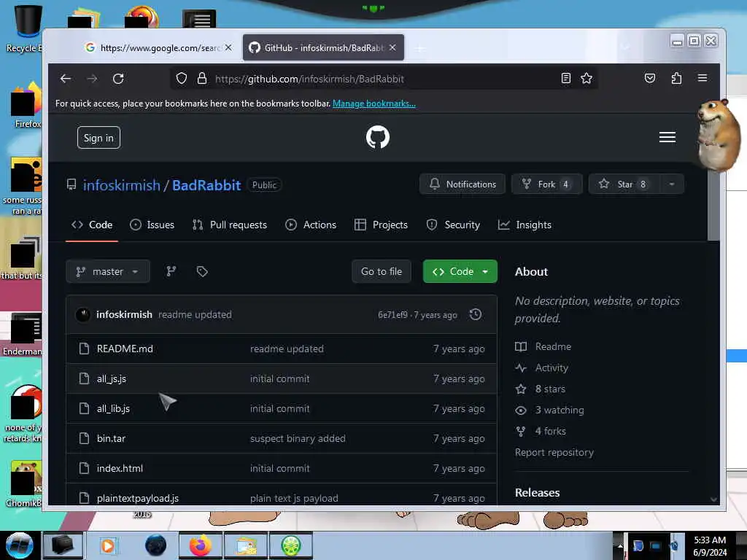This screenshot has height=560, width=747.
Task: Close the GitHub BadRabbit tab
Action: 392,47
